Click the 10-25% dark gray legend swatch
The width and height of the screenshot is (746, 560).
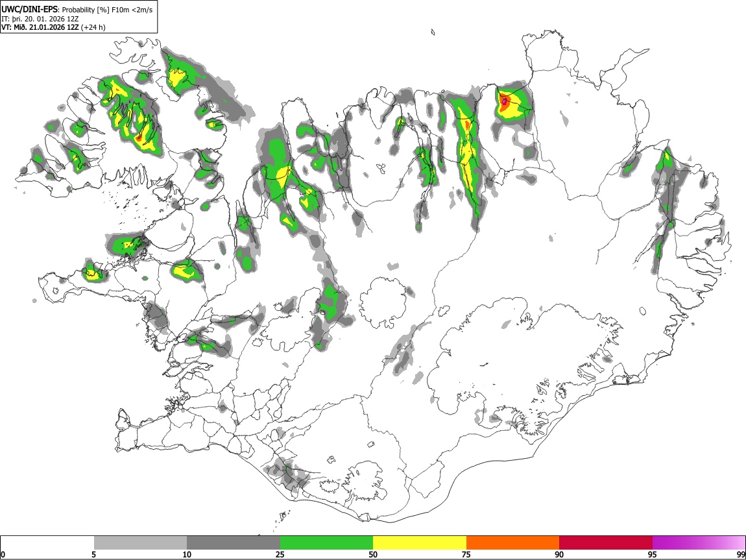pyautogui.click(x=234, y=543)
